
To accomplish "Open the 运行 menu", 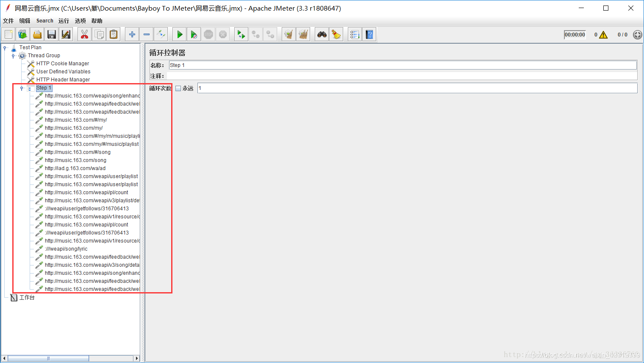I will 64,21.
